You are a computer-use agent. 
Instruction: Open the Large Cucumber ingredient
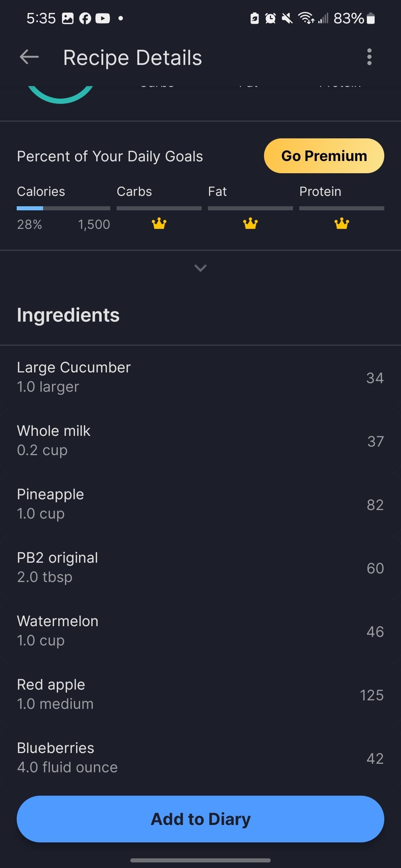[200, 377]
